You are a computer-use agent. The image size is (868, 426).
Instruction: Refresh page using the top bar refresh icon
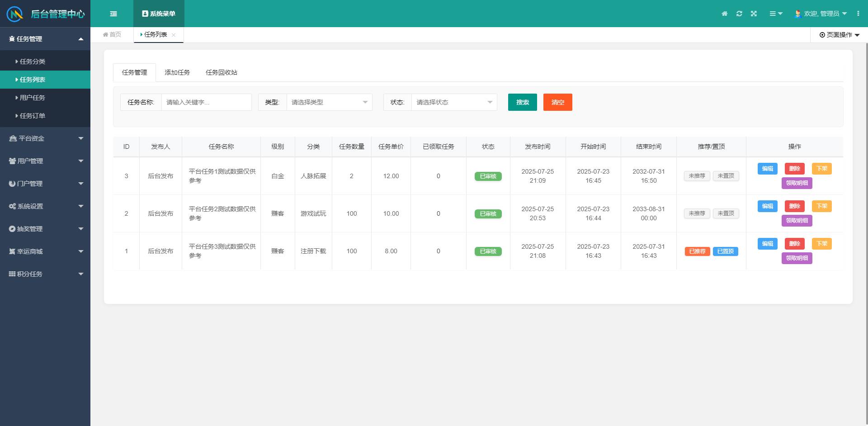[x=739, y=14]
